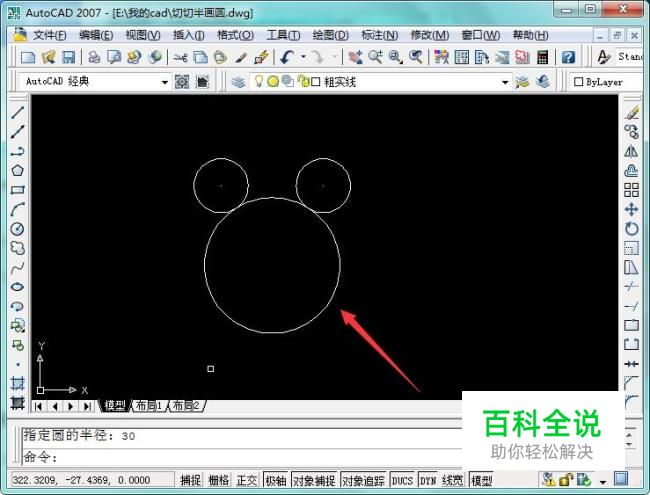Click the Move tool

pyautogui.click(x=631, y=209)
